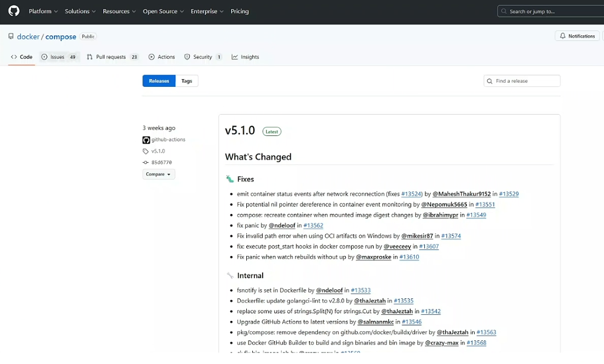Switch to the Issues tab

click(60, 57)
